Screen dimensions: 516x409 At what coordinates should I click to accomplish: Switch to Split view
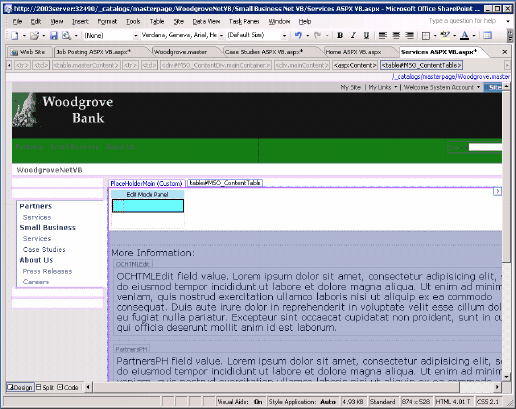tap(45, 387)
